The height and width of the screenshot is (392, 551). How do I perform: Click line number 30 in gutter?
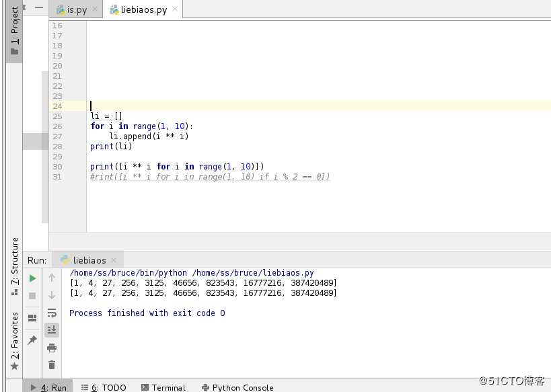[x=57, y=167]
